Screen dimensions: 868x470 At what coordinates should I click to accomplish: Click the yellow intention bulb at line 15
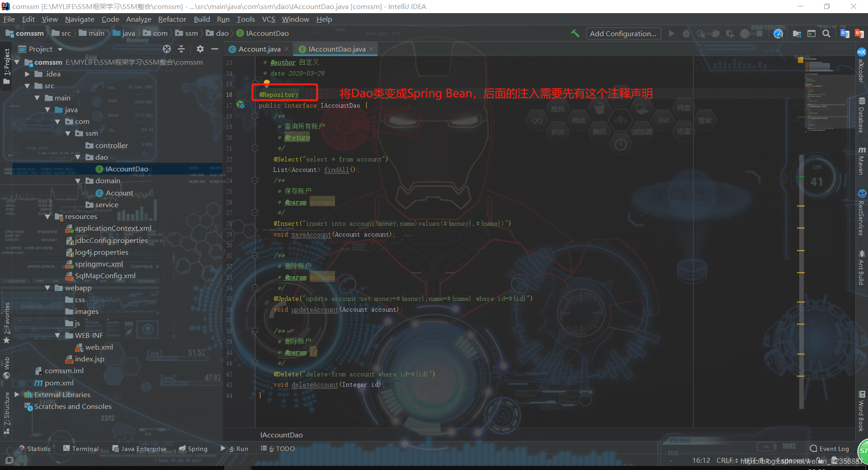(267, 83)
